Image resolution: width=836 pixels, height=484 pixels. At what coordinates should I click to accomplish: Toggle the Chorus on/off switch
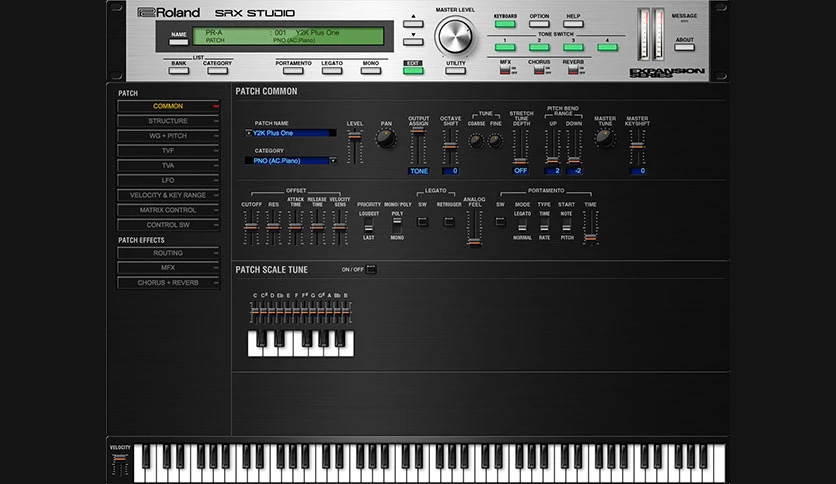[539, 70]
